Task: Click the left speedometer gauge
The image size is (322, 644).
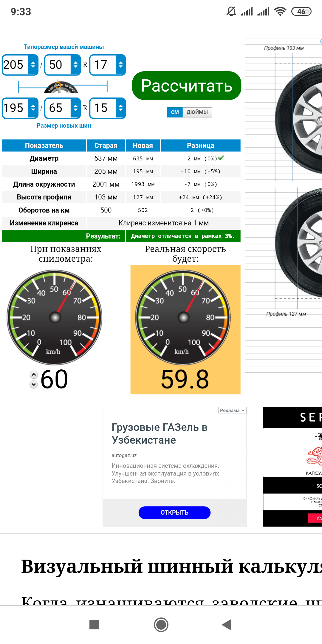Action: (55, 317)
